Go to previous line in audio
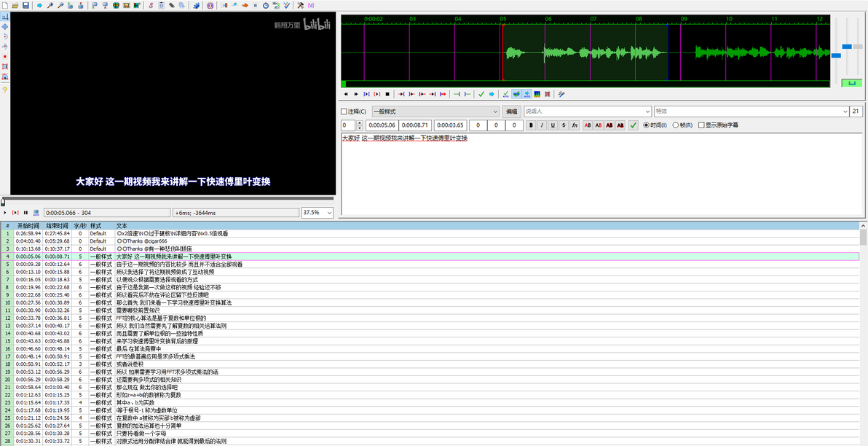The height and width of the screenshot is (446, 868). coord(346,94)
